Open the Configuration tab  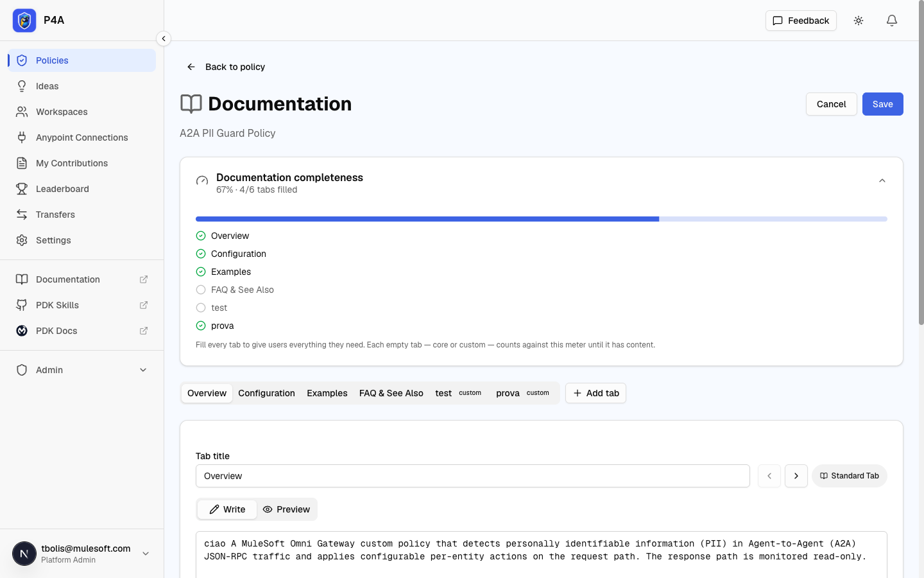pyautogui.click(x=266, y=393)
